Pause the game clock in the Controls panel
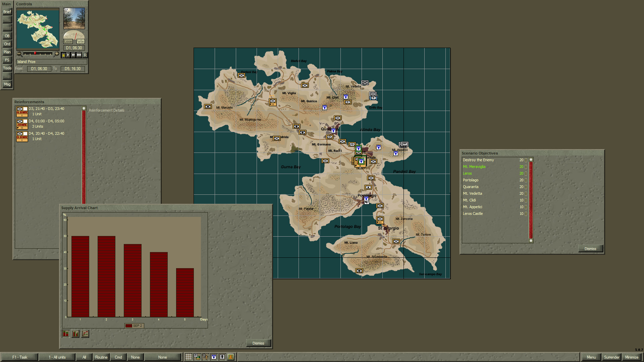This screenshot has height=362, width=644. (64, 55)
